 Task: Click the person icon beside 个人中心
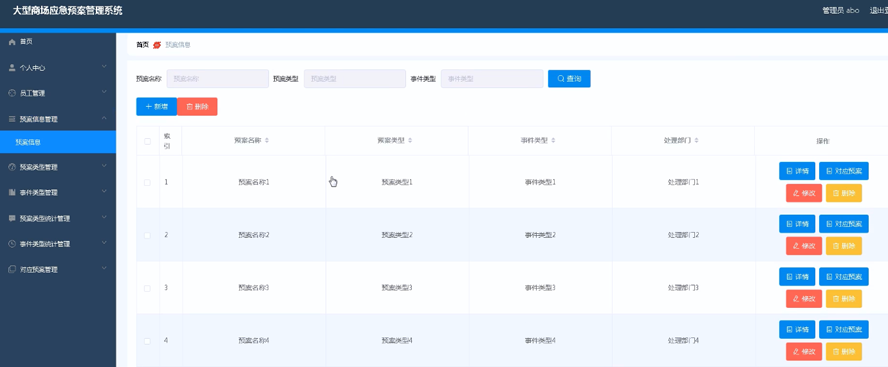tap(12, 67)
